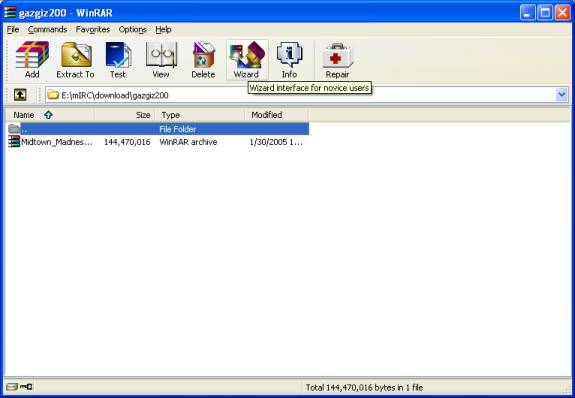Launch the Wizard tool
The image size is (575, 398).
(247, 60)
